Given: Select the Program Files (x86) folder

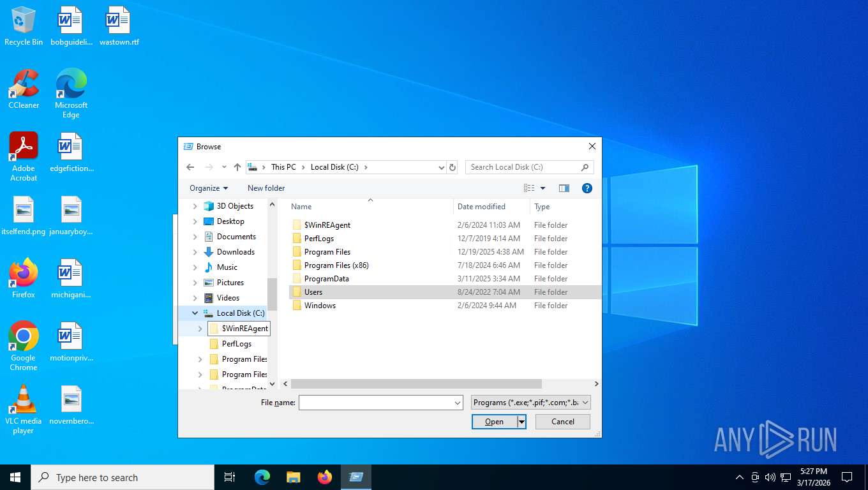Looking at the screenshot, I should pyautogui.click(x=444, y=265).
